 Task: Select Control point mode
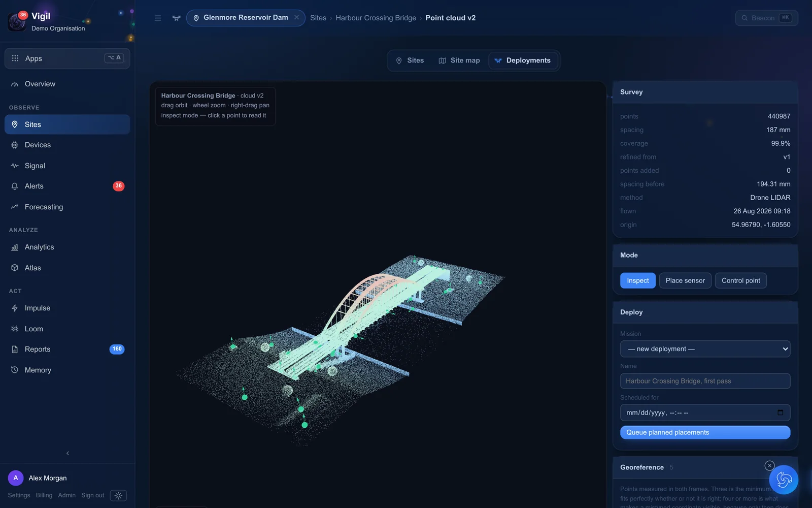pos(741,280)
